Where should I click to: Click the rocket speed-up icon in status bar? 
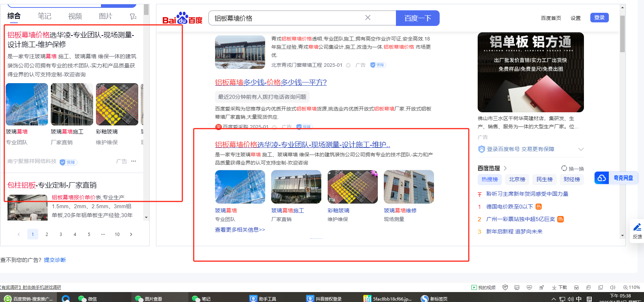pyautogui.click(x=541, y=287)
